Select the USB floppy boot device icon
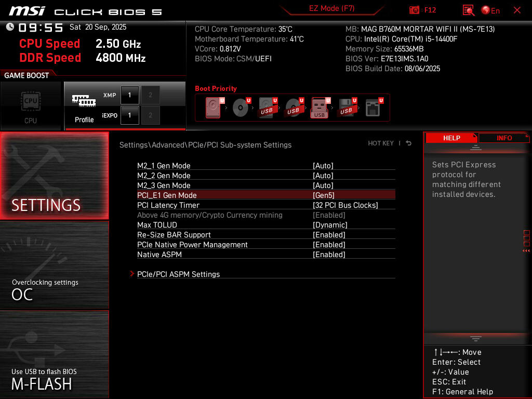The image size is (532, 399). (x=347, y=108)
